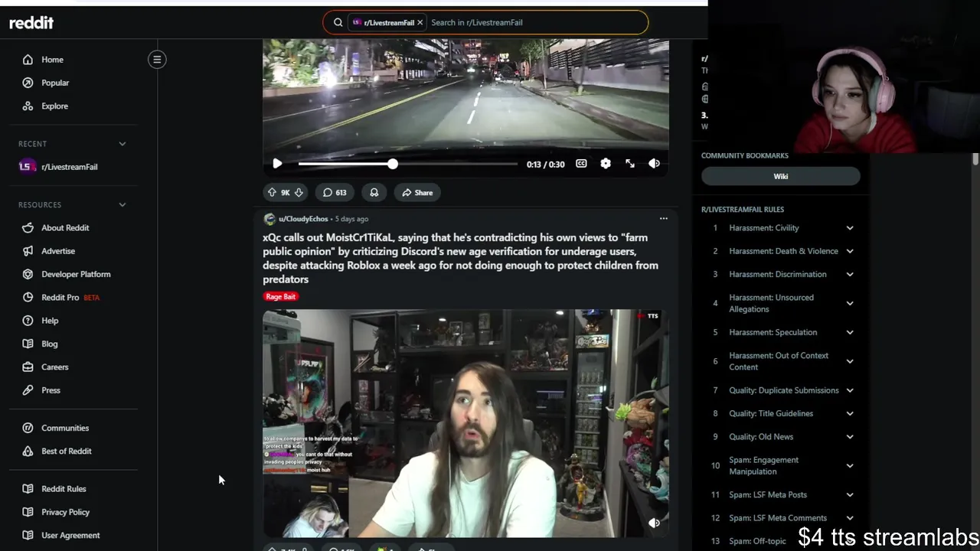Unmute the MoistCr1TiKaL video
Viewport: 980px width, 551px height.
click(654, 523)
